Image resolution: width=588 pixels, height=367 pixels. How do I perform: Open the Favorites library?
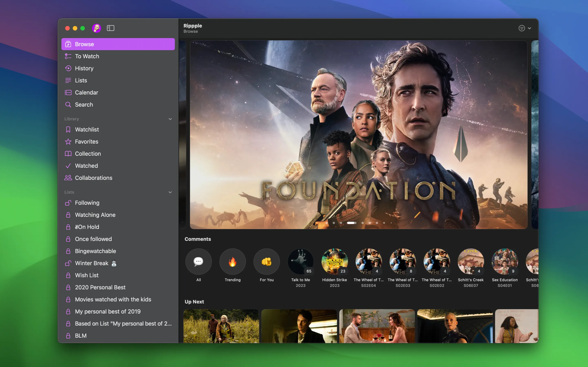(x=87, y=141)
